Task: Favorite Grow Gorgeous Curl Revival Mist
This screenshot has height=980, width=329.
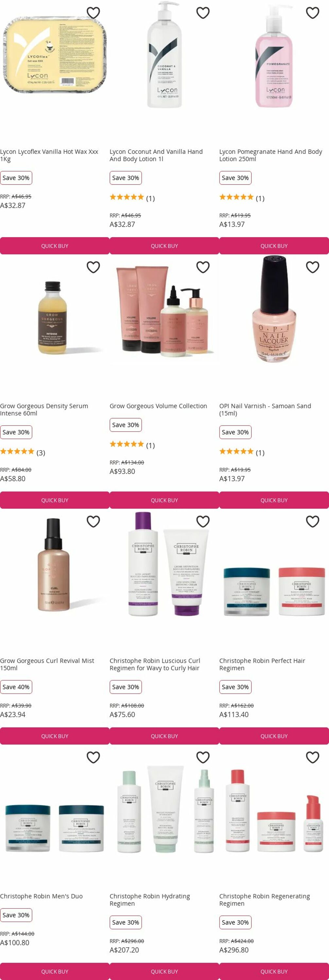Action: point(93,521)
